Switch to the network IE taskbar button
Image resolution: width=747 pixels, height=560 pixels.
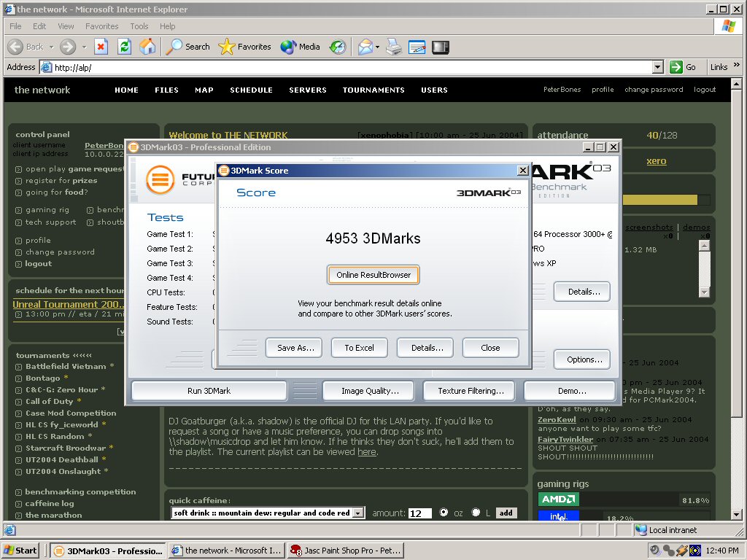pos(227,551)
